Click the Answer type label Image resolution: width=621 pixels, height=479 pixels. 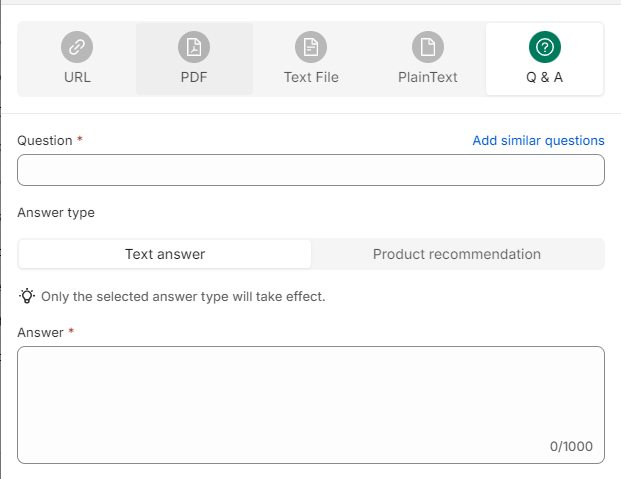click(x=56, y=213)
